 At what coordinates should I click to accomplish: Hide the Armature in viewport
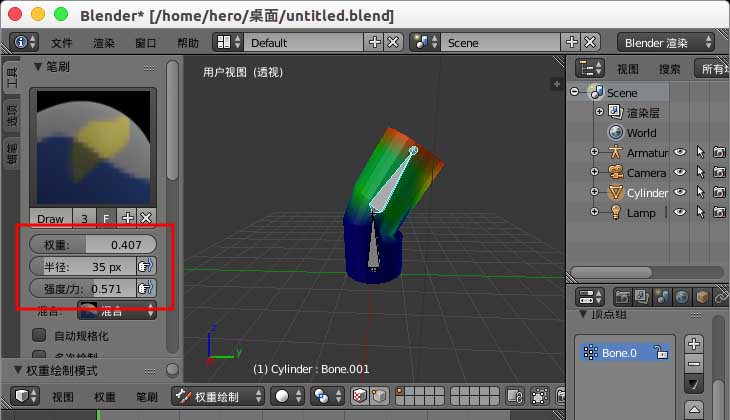(x=680, y=152)
